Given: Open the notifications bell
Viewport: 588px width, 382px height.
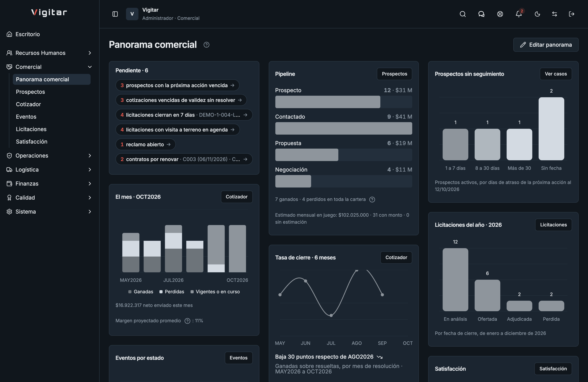Looking at the screenshot, I should click(x=519, y=14).
